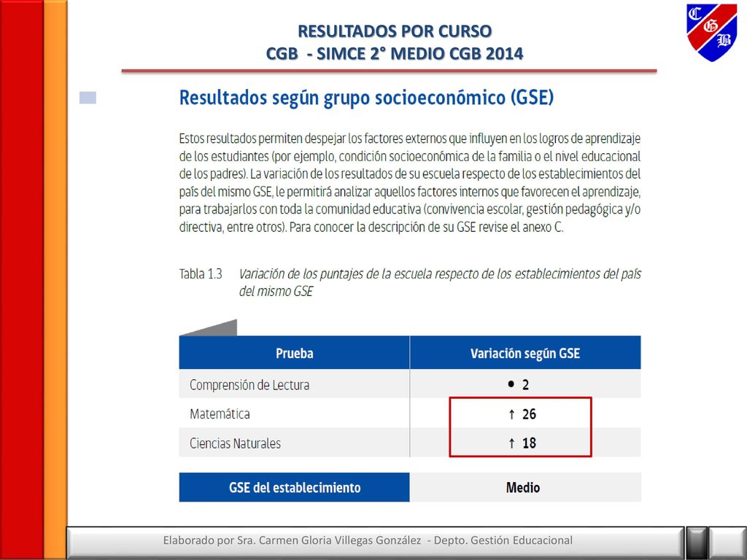Screen dimensions: 747x560
Task: Click the light gray footer button at the far right
Action: click(728, 542)
